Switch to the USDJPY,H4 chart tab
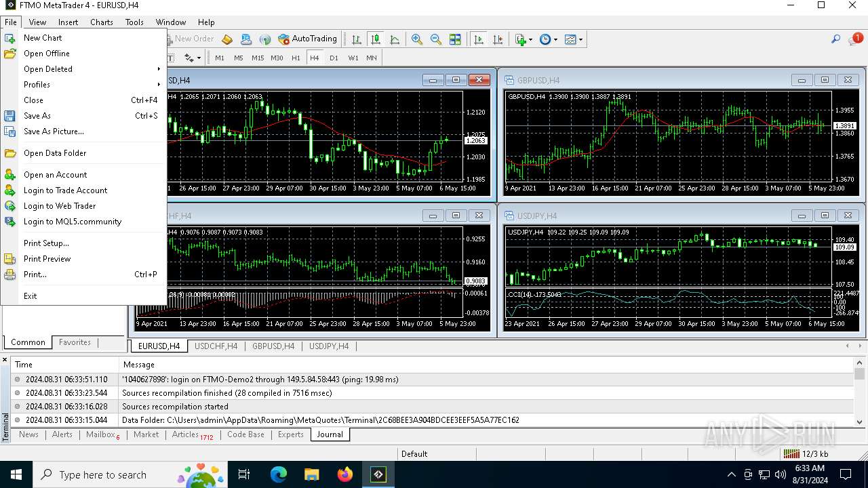This screenshot has height=488, width=868. click(329, 346)
